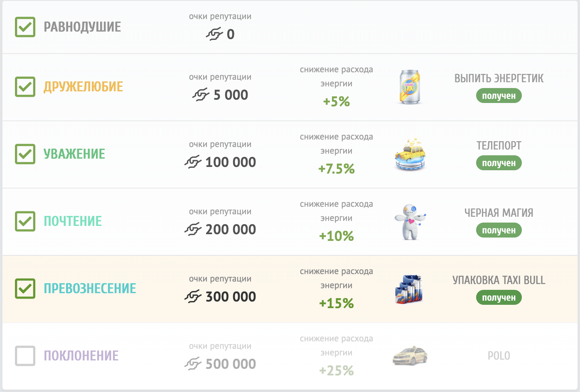
Task: Toggle the Равнодушие checkbox
Action: [25, 27]
